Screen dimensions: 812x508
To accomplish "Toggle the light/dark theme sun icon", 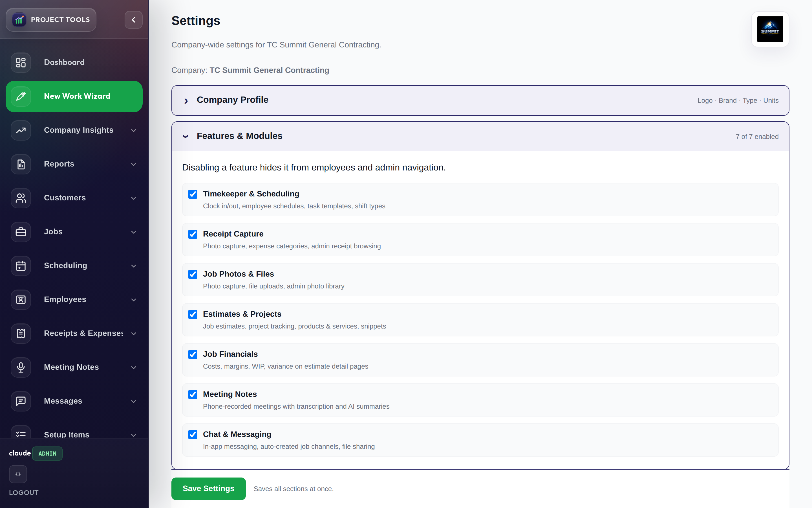I will [x=18, y=474].
